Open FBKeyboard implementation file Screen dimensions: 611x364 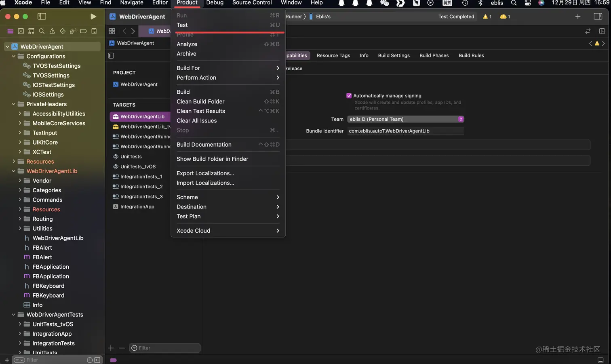tap(48, 295)
